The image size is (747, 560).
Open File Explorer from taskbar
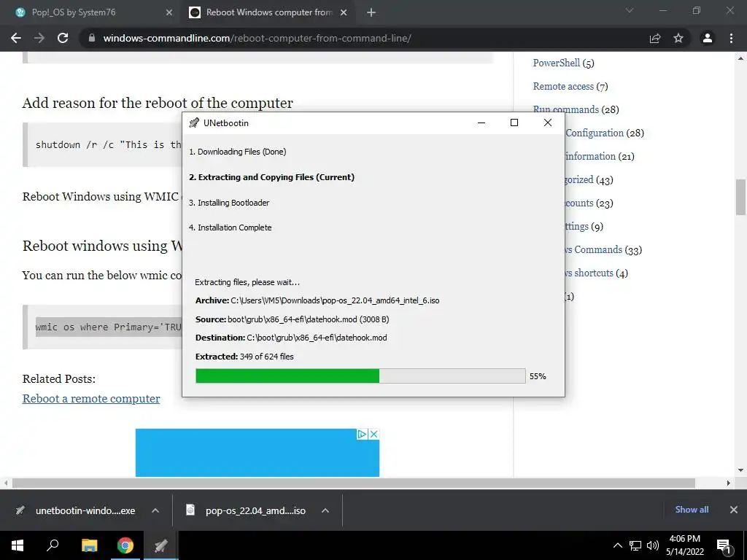click(x=89, y=545)
